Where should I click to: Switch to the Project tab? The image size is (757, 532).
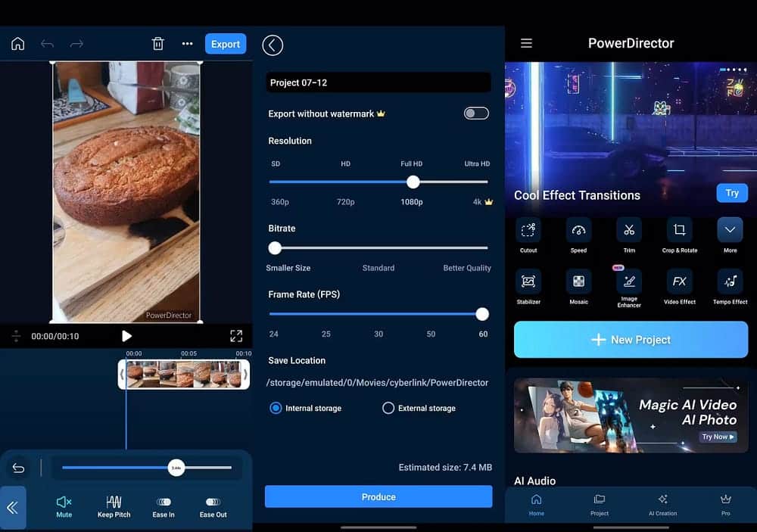click(599, 505)
